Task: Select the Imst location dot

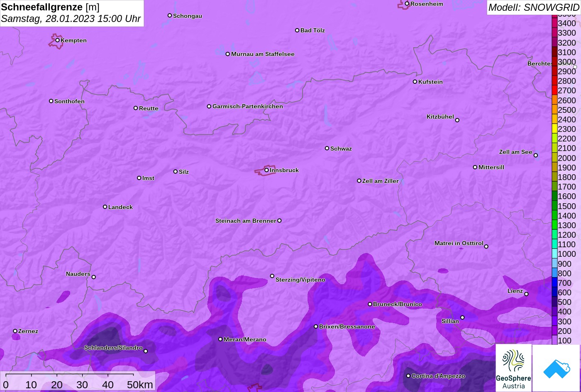Action: [x=139, y=178]
